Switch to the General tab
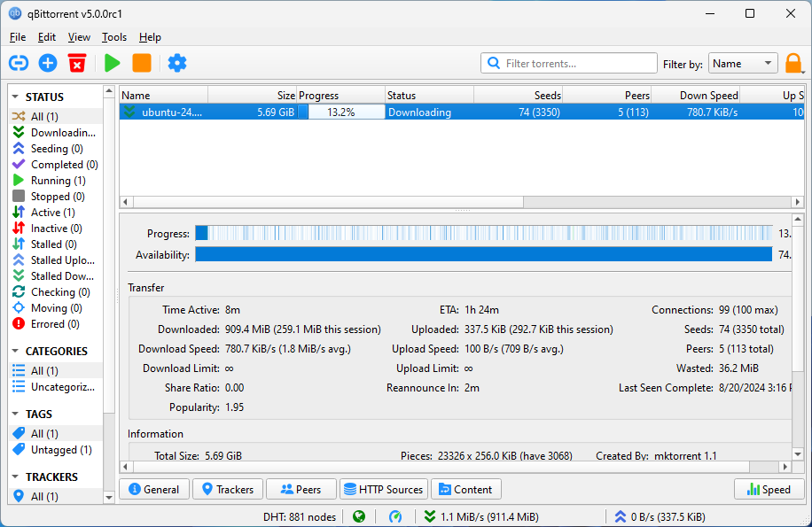Image resolution: width=812 pixels, height=527 pixels. pyautogui.click(x=154, y=489)
